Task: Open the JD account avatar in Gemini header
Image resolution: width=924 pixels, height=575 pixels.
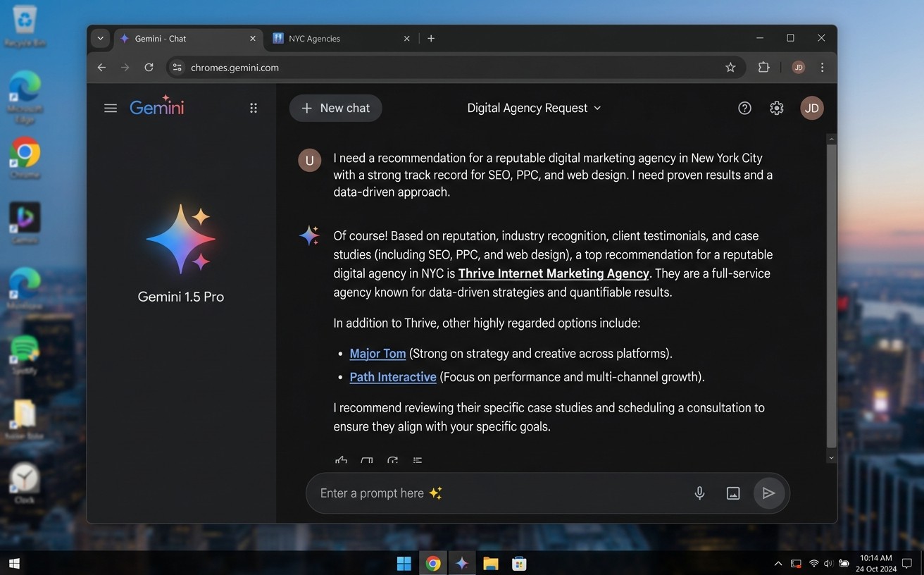Action: 812,108
